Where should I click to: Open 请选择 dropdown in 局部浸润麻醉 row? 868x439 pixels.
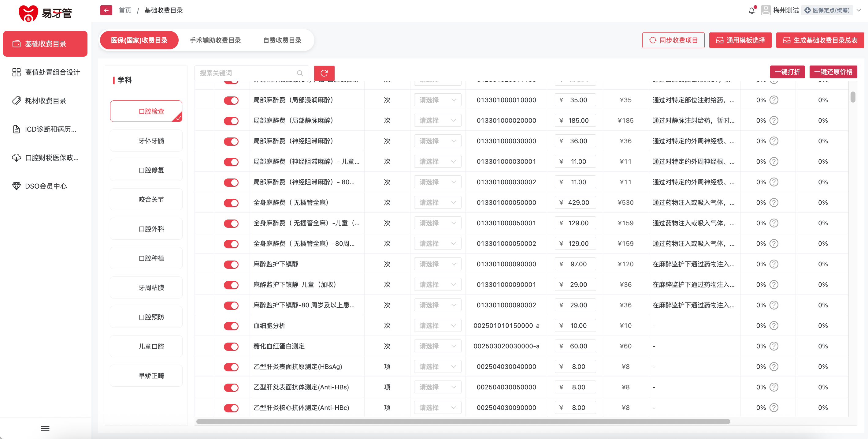click(x=437, y=100)
